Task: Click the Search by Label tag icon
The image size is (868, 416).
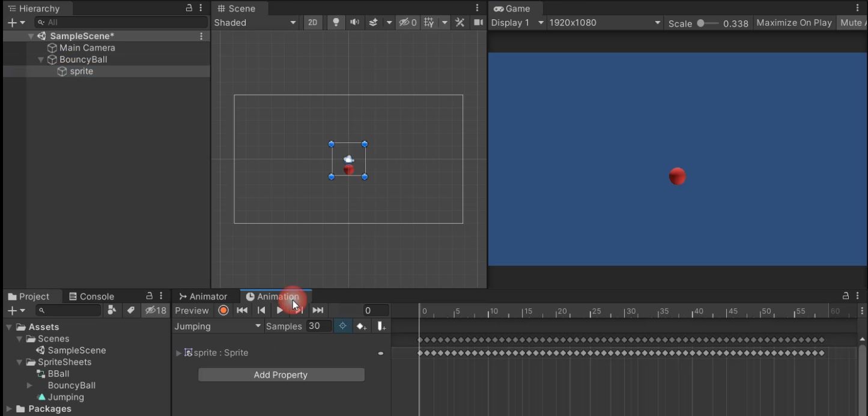Action: click(130, 310)
